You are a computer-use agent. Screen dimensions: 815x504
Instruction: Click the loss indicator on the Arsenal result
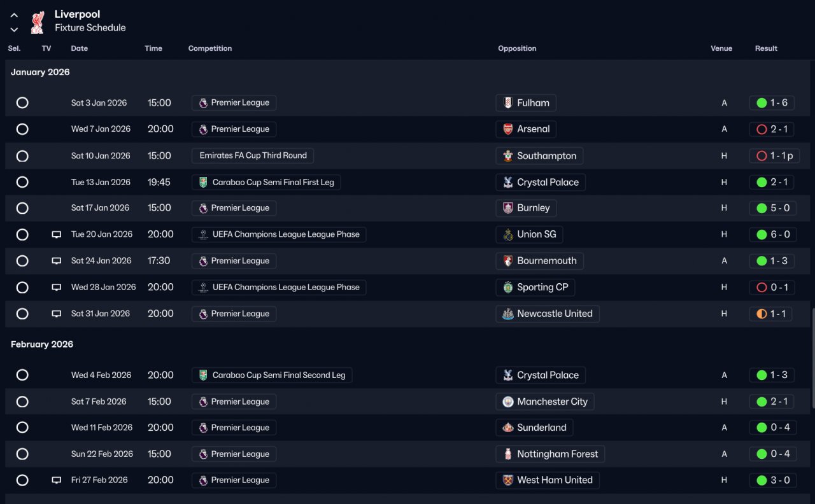(x=762, y=129)
